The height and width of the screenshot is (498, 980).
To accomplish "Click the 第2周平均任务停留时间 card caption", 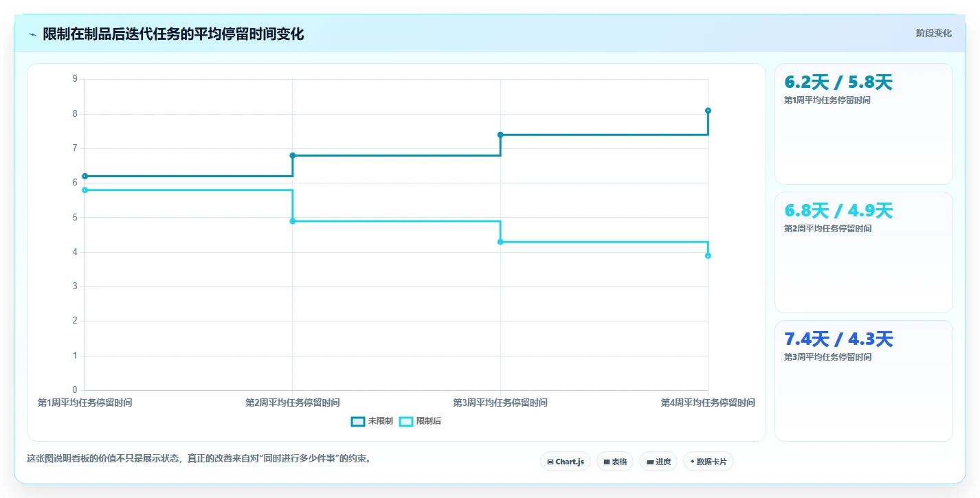I will (x=827, y=229).
